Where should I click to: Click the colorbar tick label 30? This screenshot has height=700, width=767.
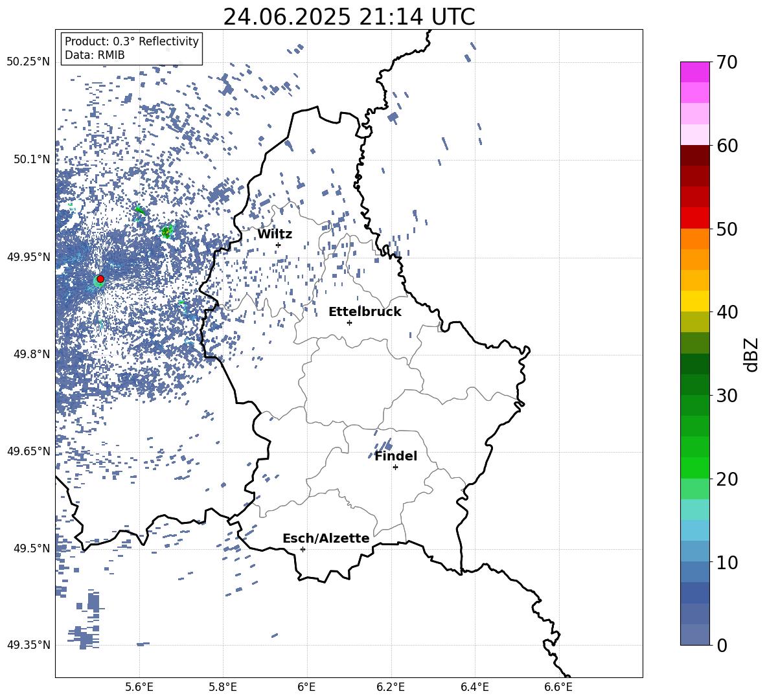[x=727, y=395]
